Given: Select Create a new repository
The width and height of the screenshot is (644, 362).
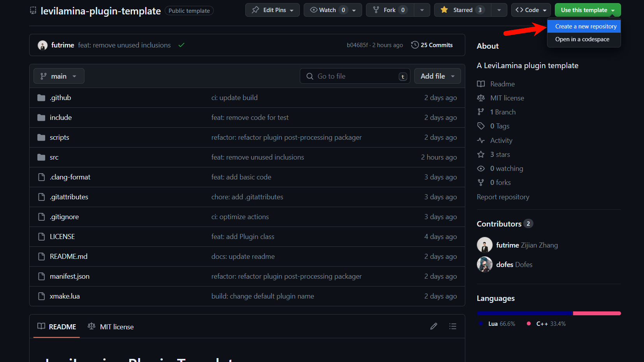Looking at the screenshot, I should 584,26.
